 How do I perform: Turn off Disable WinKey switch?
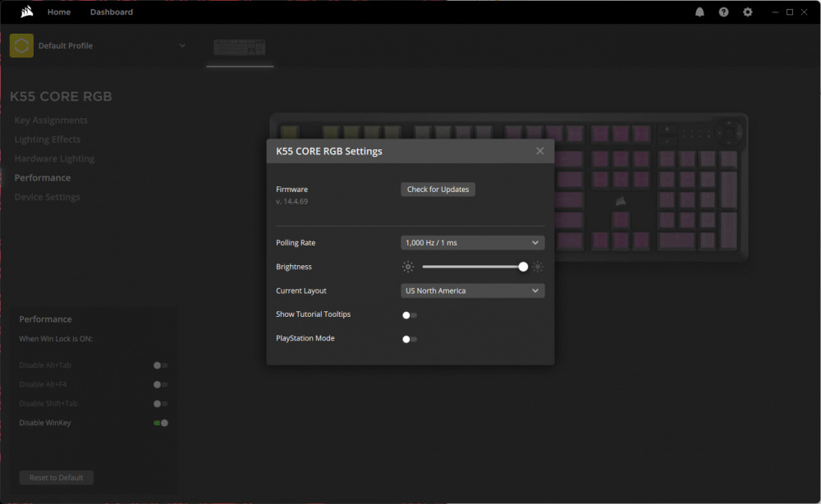[x=161, y=423]
